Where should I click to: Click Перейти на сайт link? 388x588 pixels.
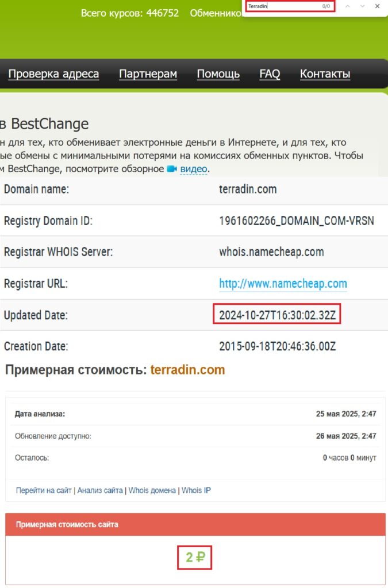pos(44,490)
